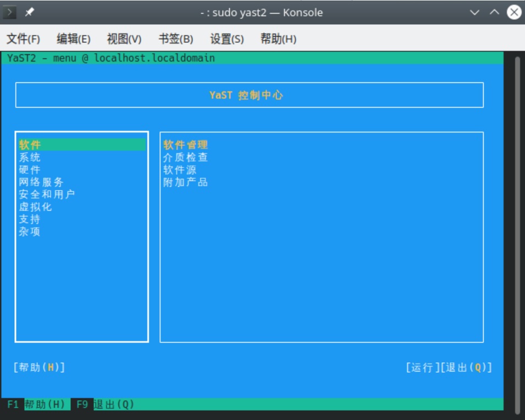Toggle the pin icon in the title bar

click(30, 13)
